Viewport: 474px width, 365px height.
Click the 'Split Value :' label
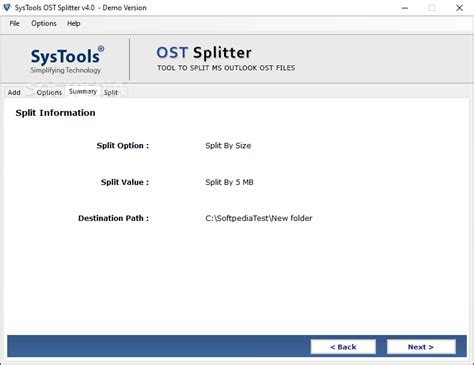(x=125, y=182)
